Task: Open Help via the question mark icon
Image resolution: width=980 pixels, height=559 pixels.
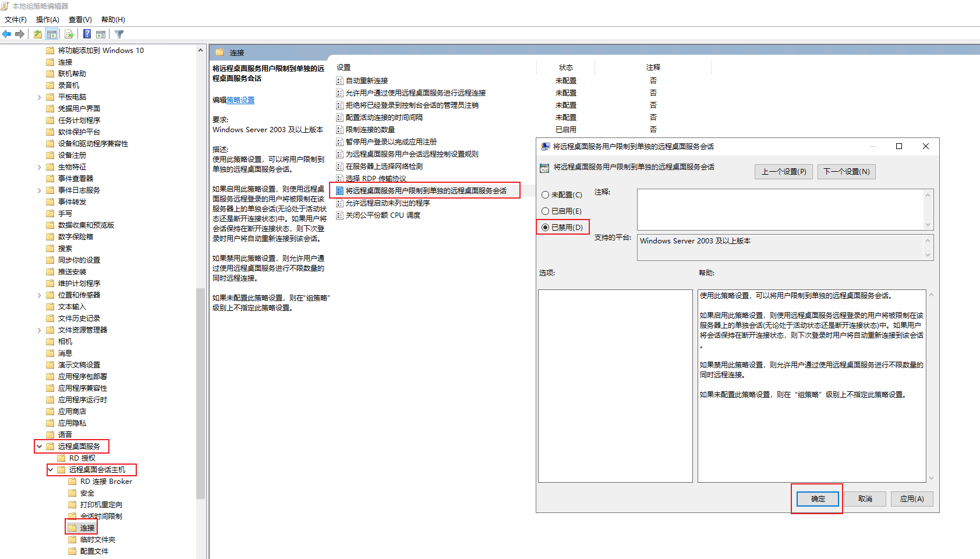Action: (87, 34)
